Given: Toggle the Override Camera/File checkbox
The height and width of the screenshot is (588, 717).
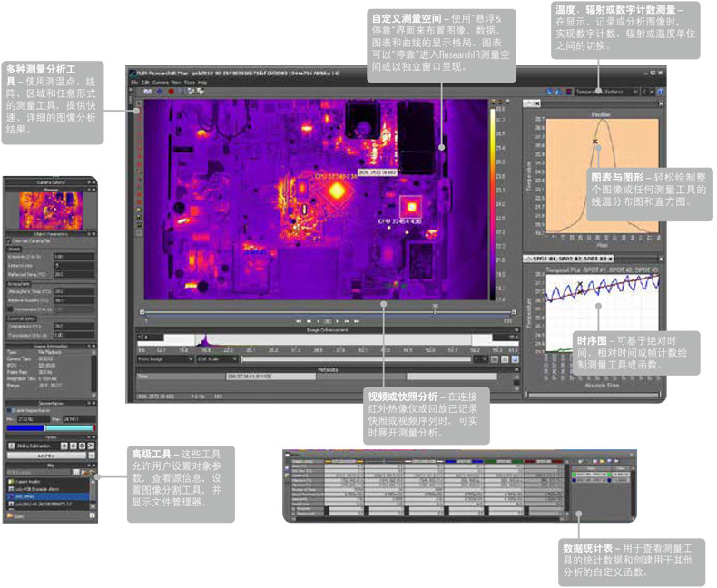Looking at the screenshot, I should (9, 240).
